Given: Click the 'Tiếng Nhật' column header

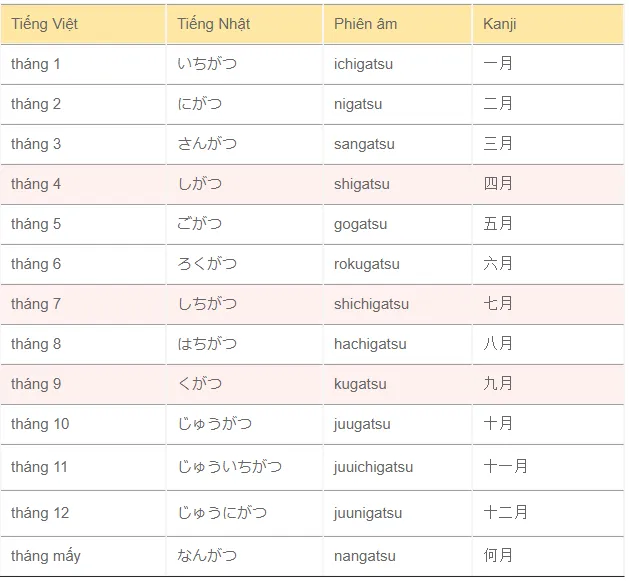Looking at the screenshot, I should (x=214, y=24).
